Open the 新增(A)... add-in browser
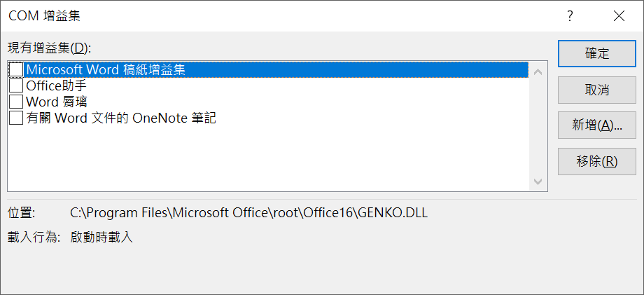The image size is (644, 295). [x=597, y=125]
